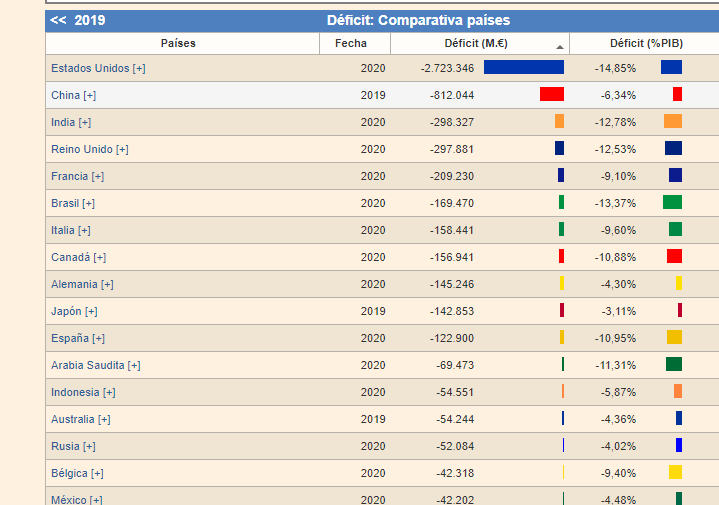Sort table by Fecha column header
The image size is (719, 505).
351,44
